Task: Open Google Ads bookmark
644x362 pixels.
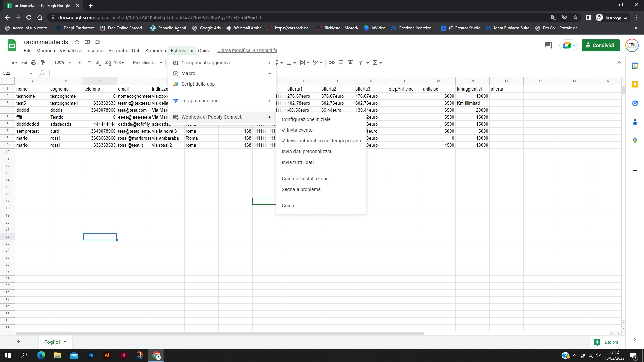Action: click(x=206, y=28)
